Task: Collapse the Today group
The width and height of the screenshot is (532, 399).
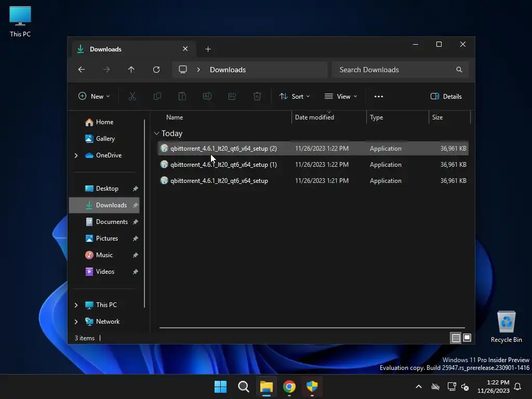Action: point(156,134)
